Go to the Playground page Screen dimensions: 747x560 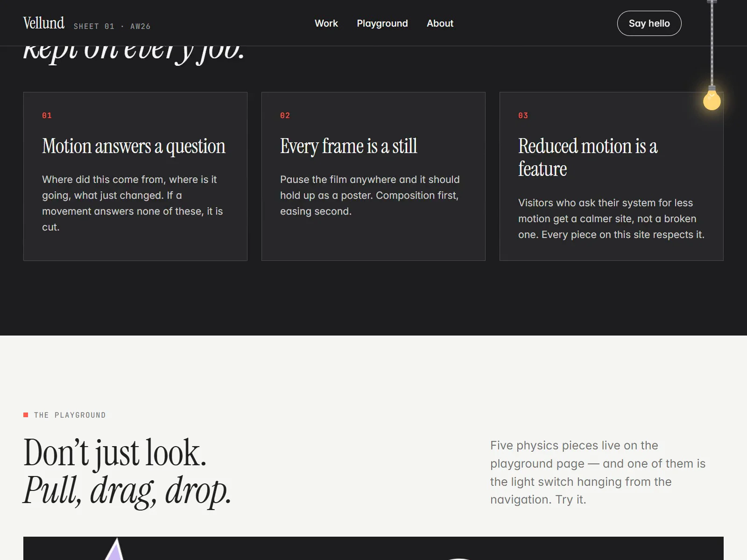[382, 23]
